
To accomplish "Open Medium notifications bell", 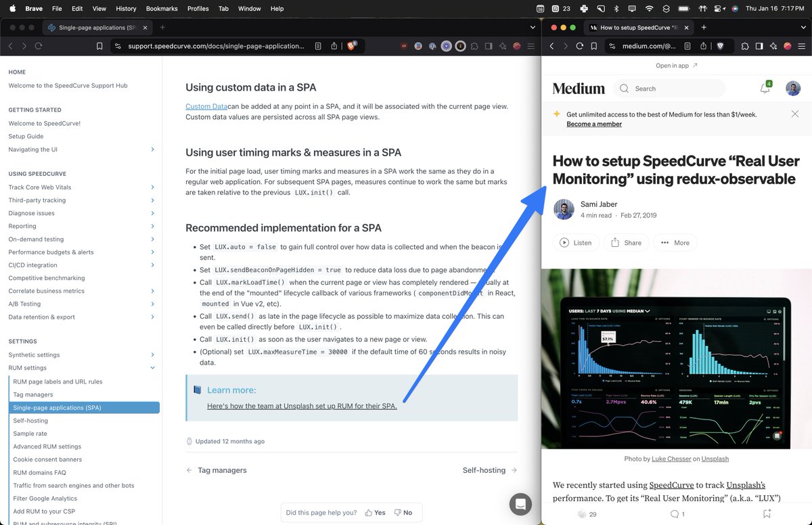I will (x=765, y=89).
